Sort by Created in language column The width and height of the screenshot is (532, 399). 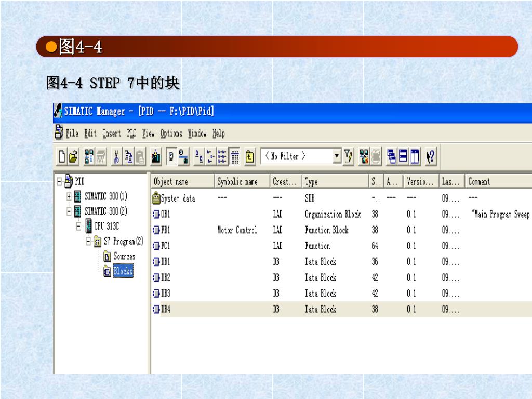point(286,182)
